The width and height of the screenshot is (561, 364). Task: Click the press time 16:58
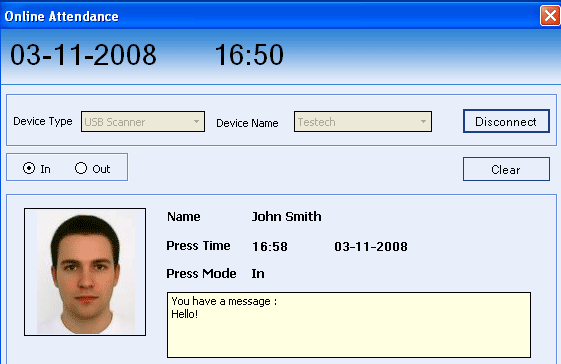click(x=270, y=247)
